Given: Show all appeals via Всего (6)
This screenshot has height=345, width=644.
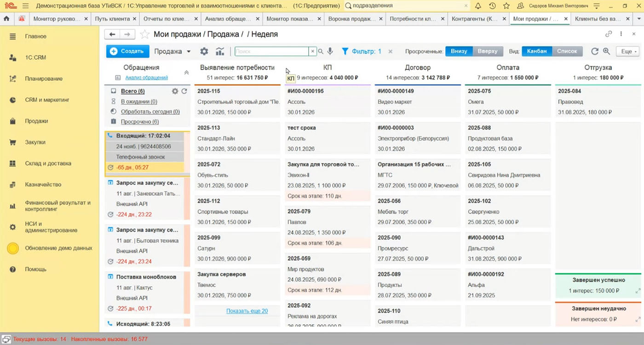Looking at the screenshot, I should (x=132, y=91).
